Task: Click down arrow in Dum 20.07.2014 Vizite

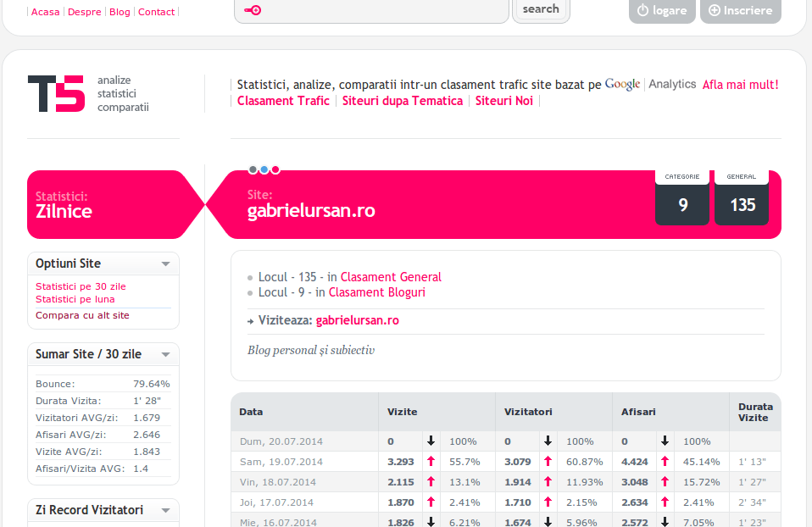Action: click(x=431, y=441)
